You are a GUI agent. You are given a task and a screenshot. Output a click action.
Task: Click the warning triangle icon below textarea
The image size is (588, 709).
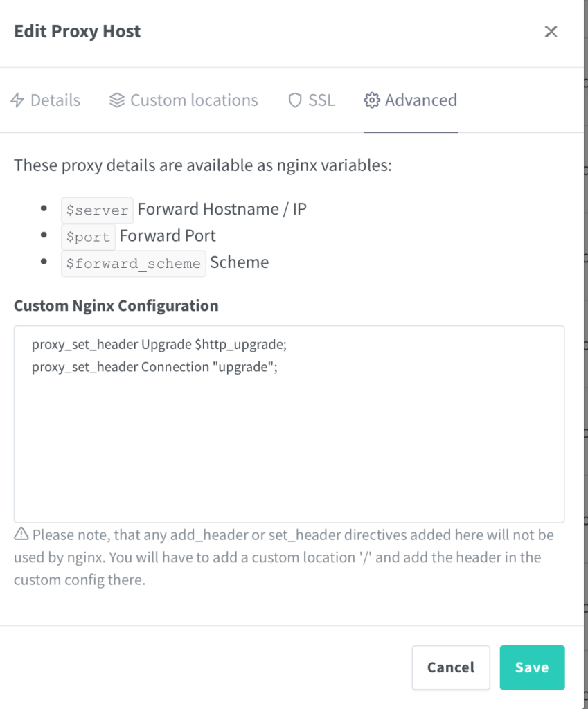click(x=21, y=535)
